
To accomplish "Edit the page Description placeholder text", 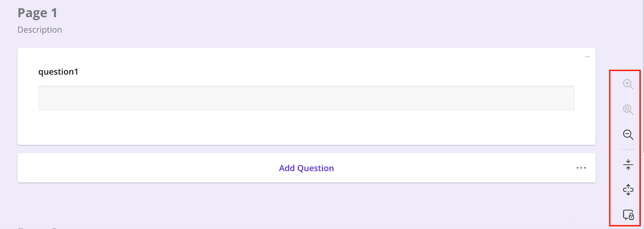I will click(39, 30).
